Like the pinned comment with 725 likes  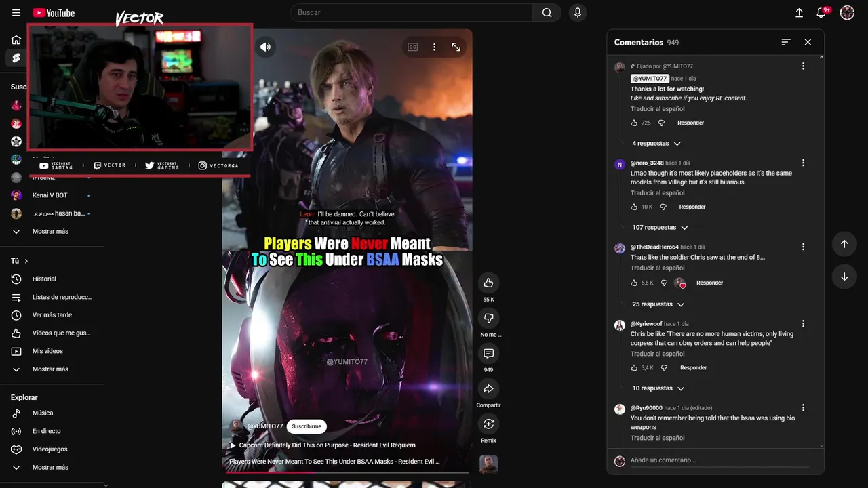coord(634,123)
